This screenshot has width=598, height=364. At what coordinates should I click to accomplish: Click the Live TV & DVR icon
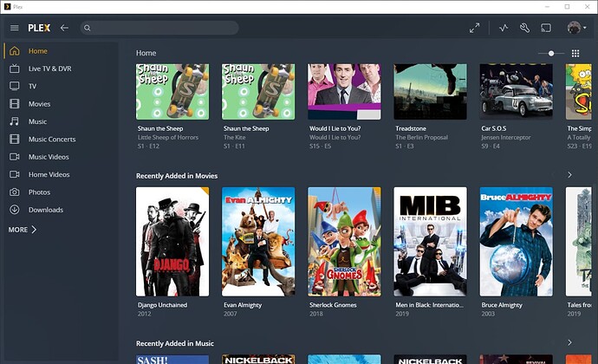point(15,68)
